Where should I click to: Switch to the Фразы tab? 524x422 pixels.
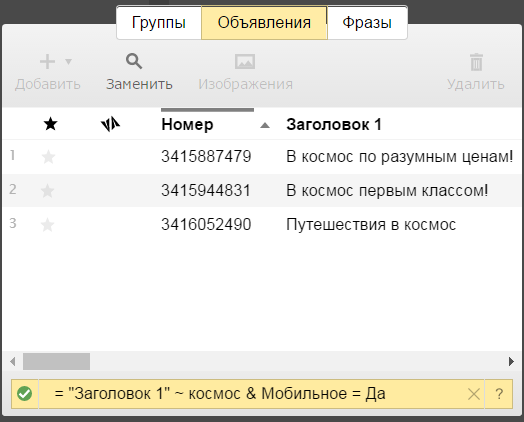(x=367, y=23)
